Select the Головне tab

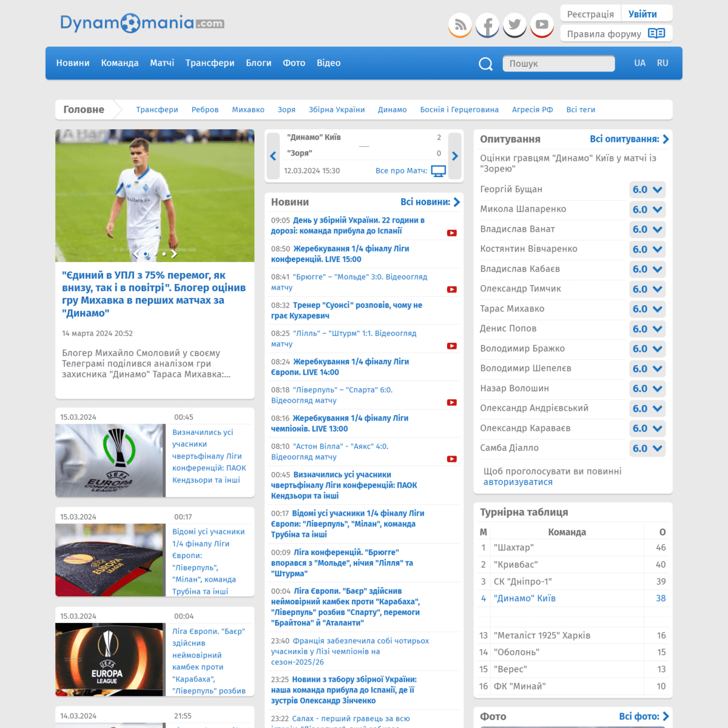pyautogui.click(x=84, y=110)
